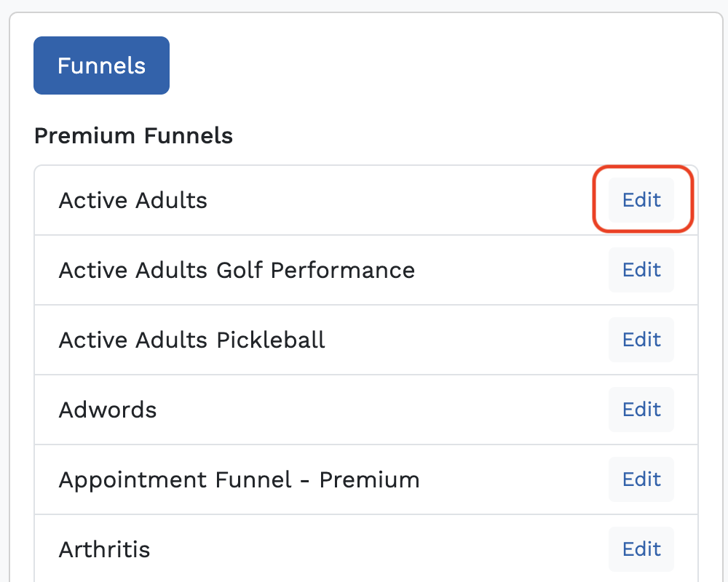Image resolution: width=728 pixels, height=582 pixels.
Task: Select the Active Adults funnel name
Action: tap(132, 200)
